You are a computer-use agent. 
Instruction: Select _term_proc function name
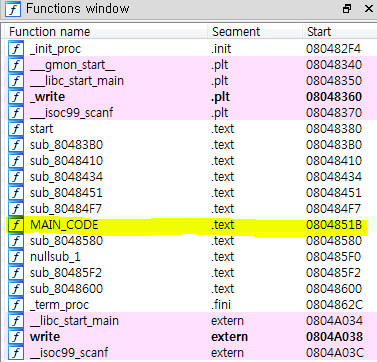pos(59,305)
